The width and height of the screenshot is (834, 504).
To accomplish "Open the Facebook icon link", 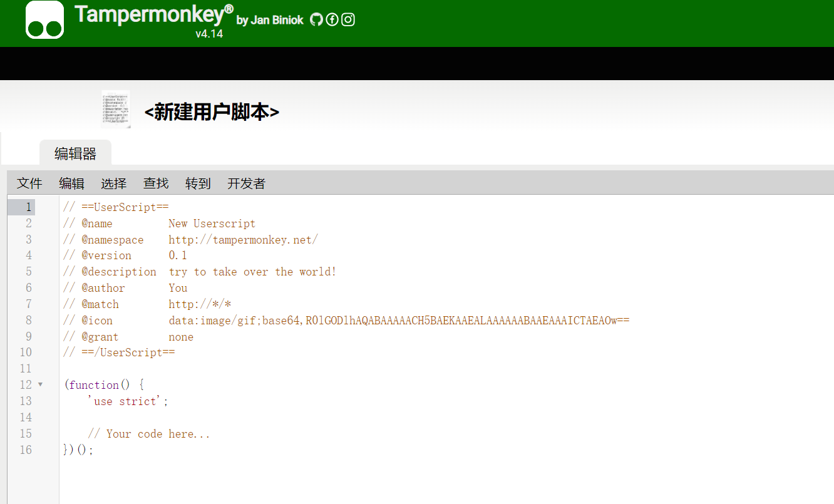I will pos(332,19).
